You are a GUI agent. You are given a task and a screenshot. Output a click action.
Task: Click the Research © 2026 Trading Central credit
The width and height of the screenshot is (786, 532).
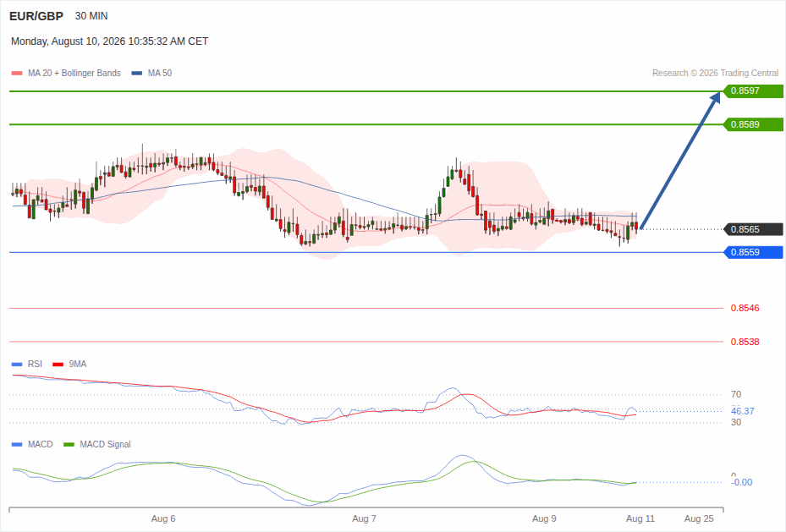(x=715, y=73)
